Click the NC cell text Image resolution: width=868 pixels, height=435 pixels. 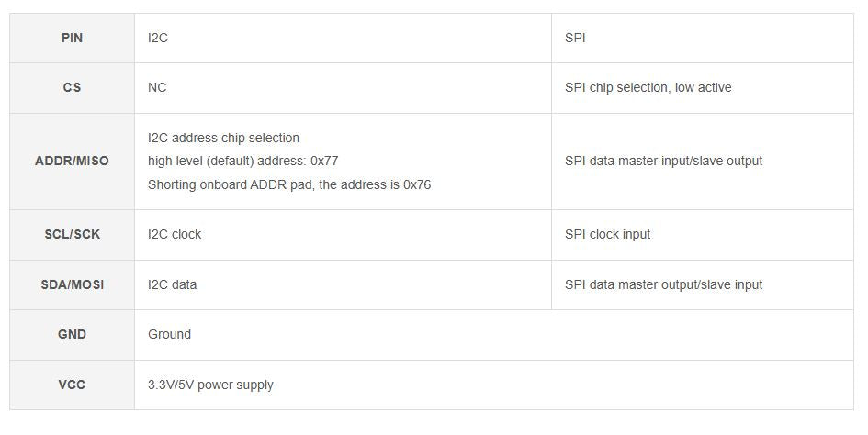pyautogui.click(x=157, y=88)
